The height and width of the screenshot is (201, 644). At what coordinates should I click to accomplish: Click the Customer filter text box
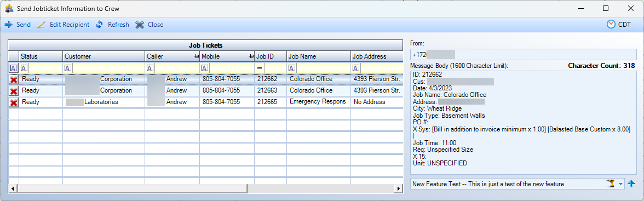coord(108,68)
